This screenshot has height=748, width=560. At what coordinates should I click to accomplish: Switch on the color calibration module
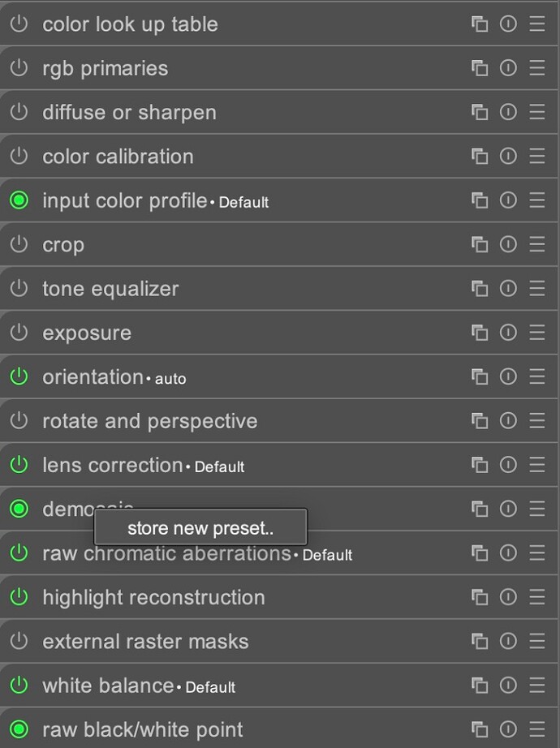click(19, 157)
